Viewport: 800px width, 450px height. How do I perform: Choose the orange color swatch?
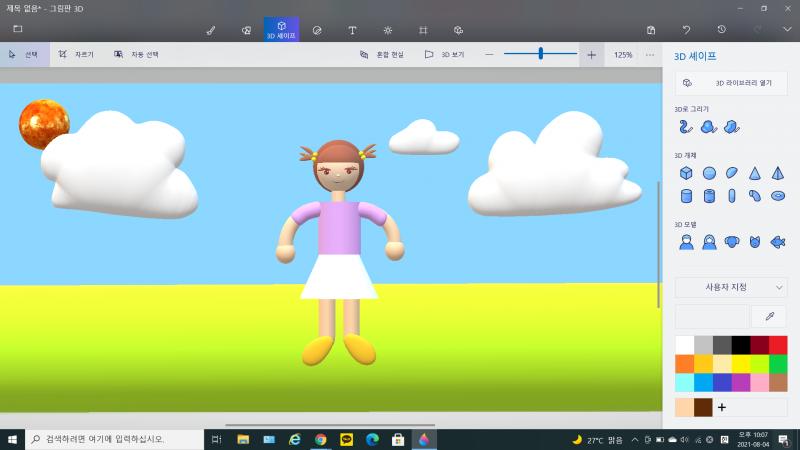click(x=684, y=364)
